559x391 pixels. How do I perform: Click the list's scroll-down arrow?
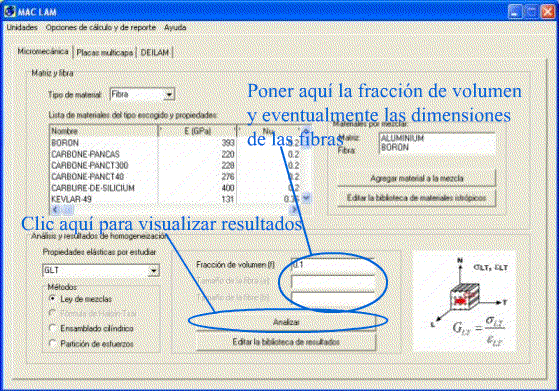tap(306, 198)
